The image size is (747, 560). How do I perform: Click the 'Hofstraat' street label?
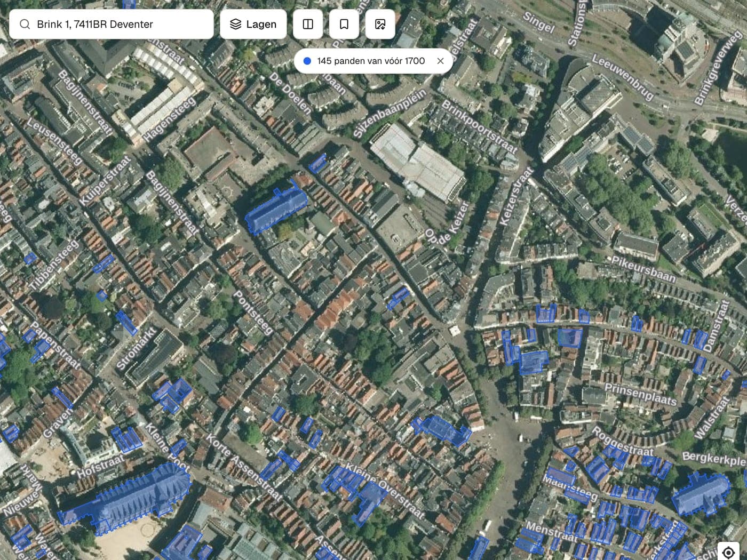pos(100,466)
